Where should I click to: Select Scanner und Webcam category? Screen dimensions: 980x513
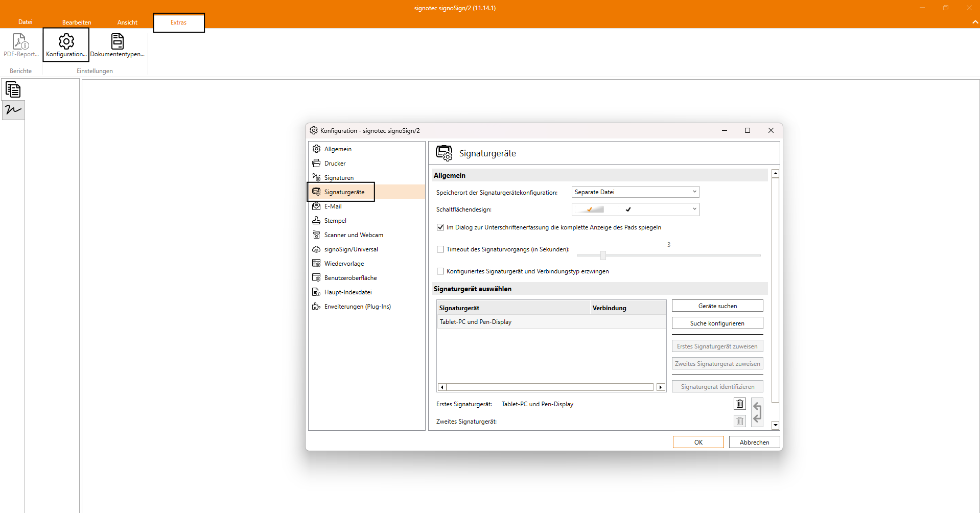367,235
